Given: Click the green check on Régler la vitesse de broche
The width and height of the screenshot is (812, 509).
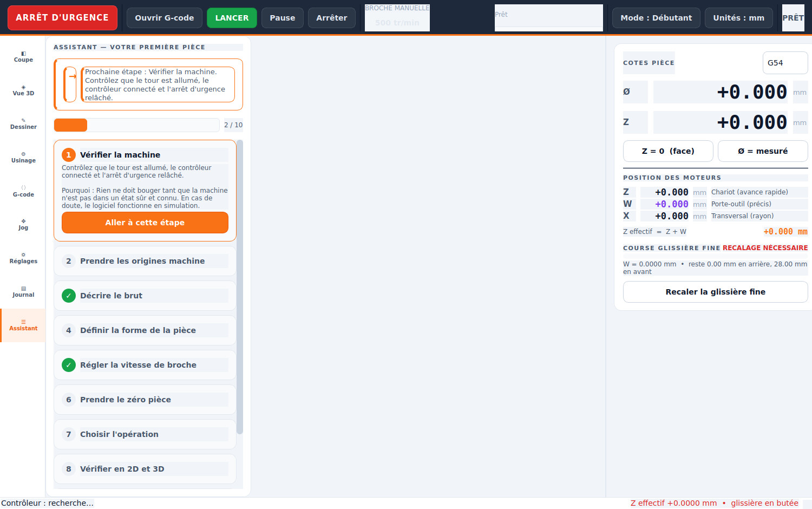Looking at the screenshot, I should coord(69,365).
